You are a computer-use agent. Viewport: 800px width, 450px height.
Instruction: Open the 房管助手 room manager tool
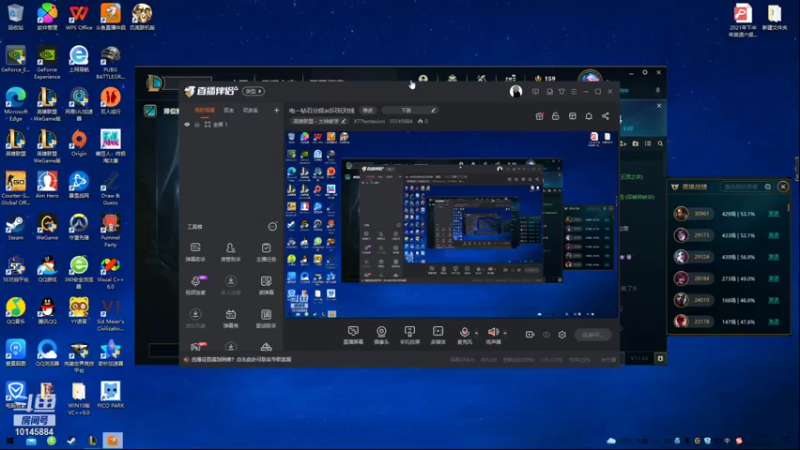click(231, 252)
